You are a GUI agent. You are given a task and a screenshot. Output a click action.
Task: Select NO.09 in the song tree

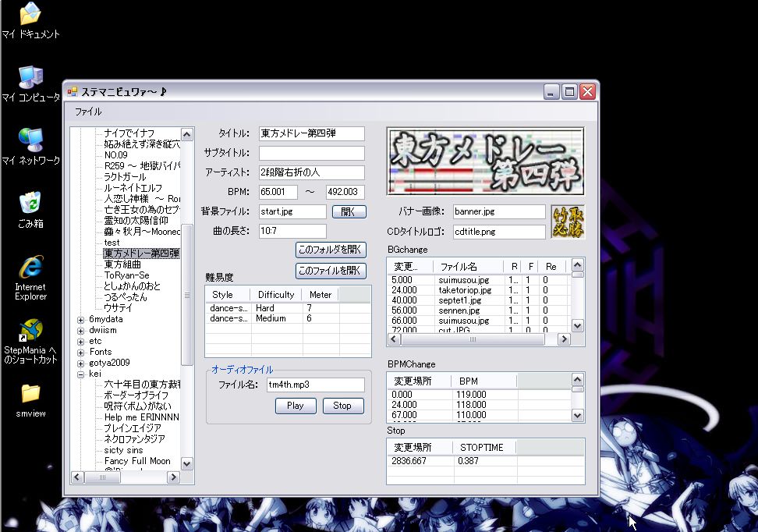(116, 155)
